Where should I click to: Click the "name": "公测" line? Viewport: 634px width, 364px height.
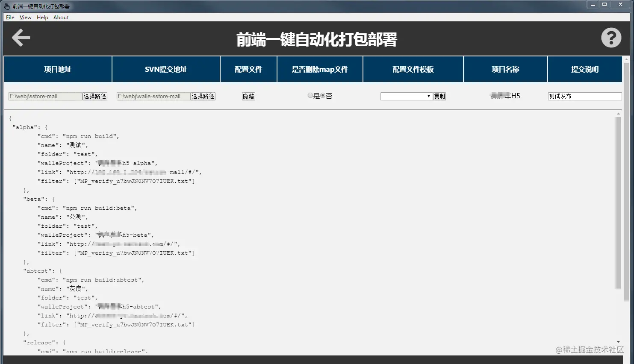[62, 217]
